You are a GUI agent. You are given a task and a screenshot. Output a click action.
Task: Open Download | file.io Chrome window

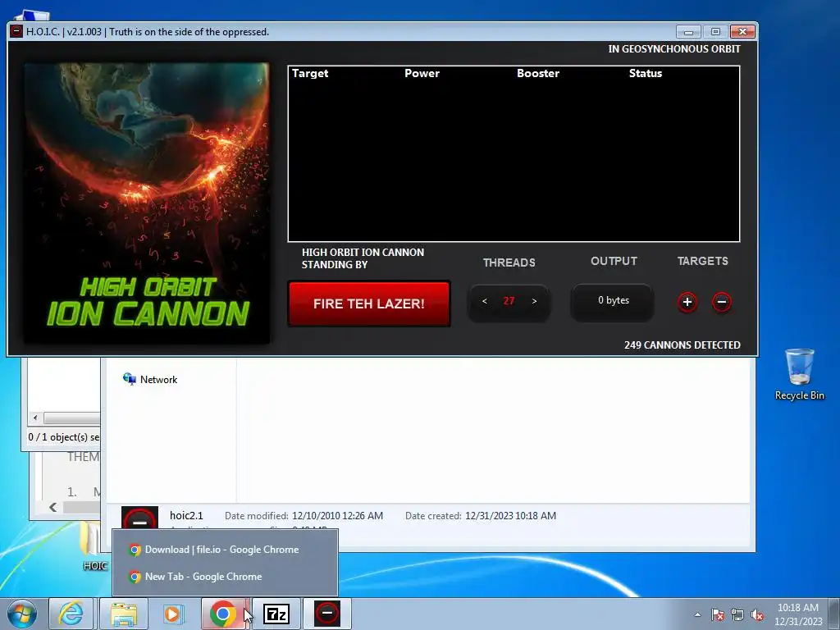pyautogui.click(x=225, y=550)
